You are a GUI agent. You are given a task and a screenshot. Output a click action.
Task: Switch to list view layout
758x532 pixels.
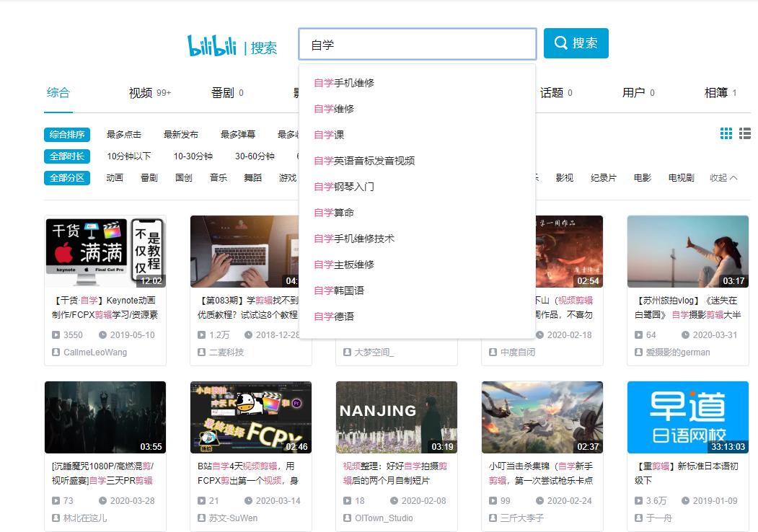coord(745,133)
